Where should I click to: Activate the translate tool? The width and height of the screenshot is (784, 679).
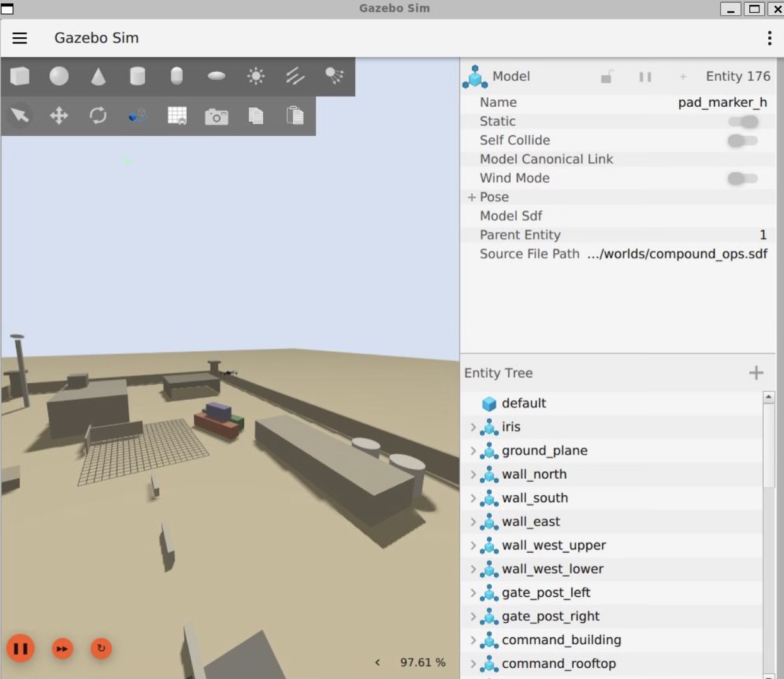pos(59,116)
